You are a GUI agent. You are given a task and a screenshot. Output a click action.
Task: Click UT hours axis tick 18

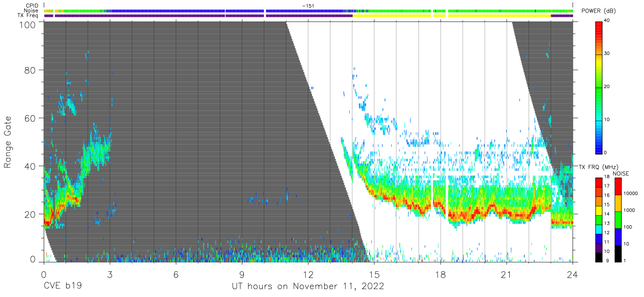(441, 274)
